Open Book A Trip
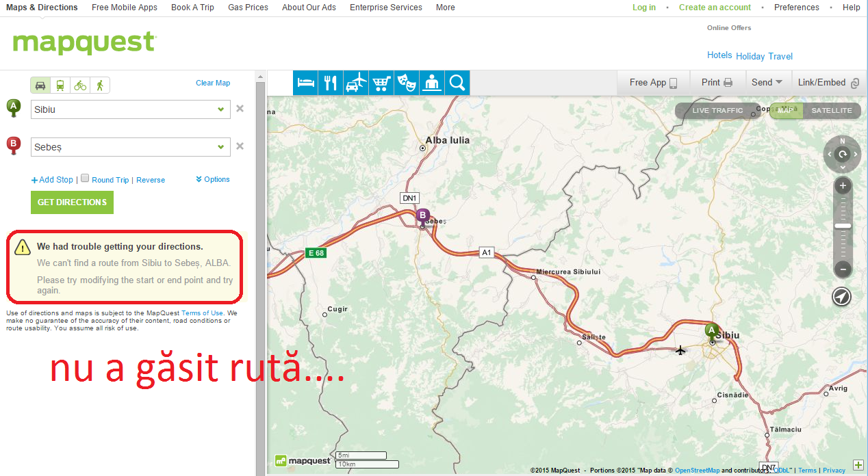 [192, 8]
